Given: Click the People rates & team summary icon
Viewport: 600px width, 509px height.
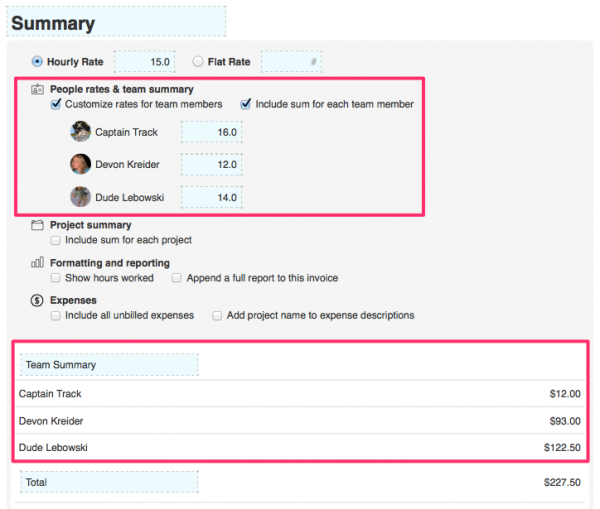Looking at the screenshot, I should pos(37,89).
